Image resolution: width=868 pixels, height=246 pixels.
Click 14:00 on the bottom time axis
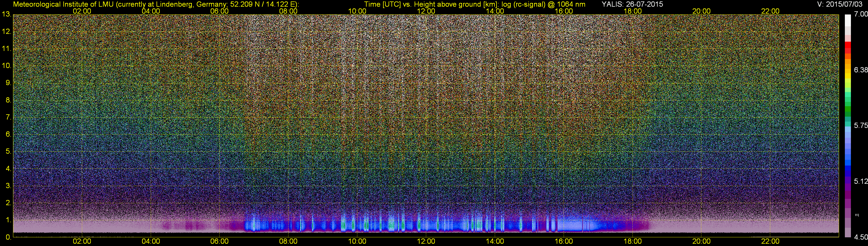pyautogui.click(x=495, y=242)
